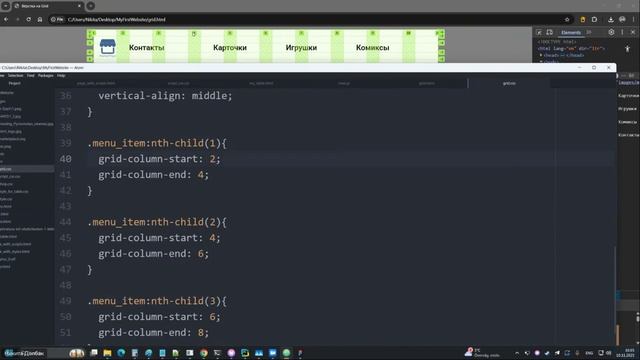Select the highlighted file in Atom tree view
Screen dimensions: 640x360
coord(27,169)
